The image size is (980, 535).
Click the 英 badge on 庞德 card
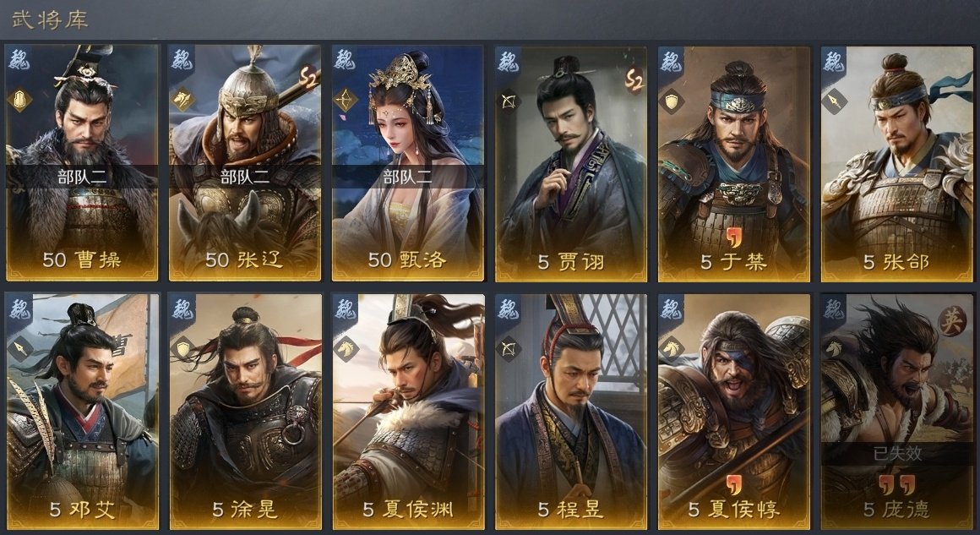coord(951,321)
